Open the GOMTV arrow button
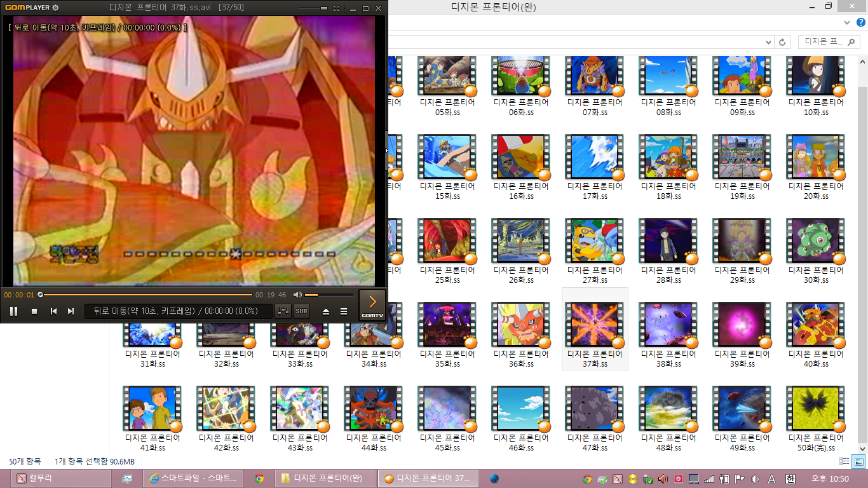Viewport: 868px width, 488px height. tap(372, 305)
